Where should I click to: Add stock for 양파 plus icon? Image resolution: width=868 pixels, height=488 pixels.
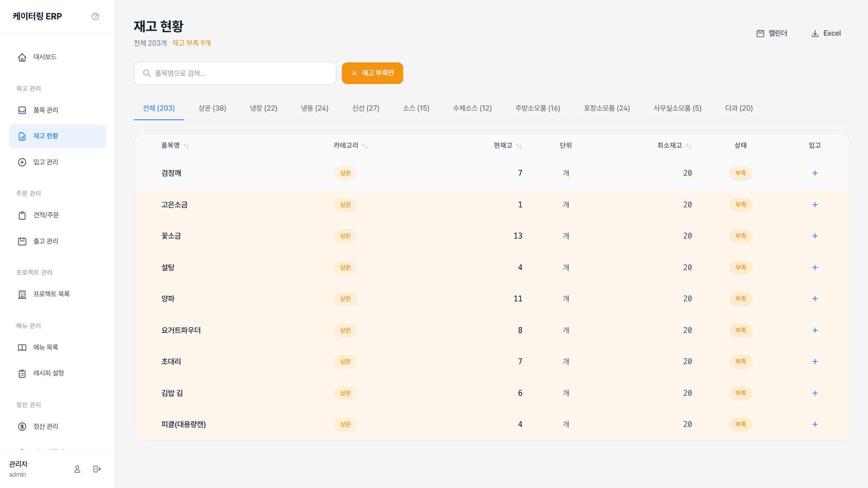(815, 299)
